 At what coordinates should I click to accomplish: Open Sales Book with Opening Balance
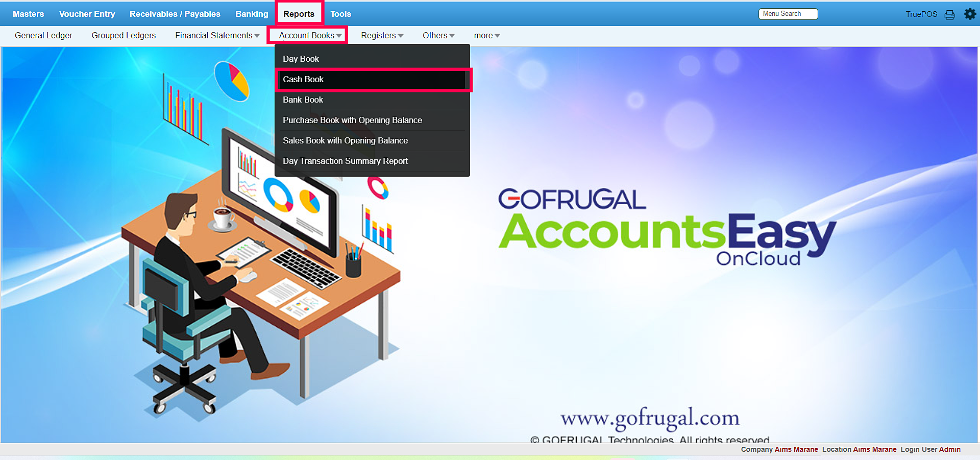[x=372, y=140]
